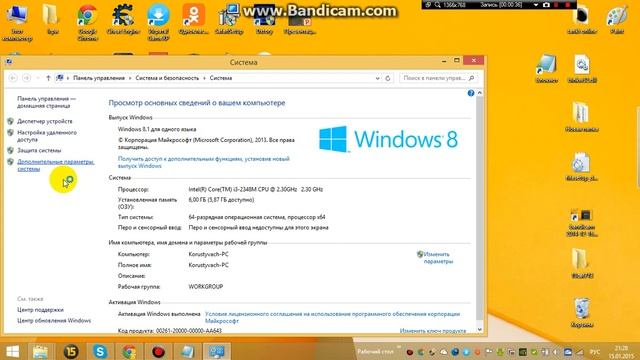Select black gear Cheat Engine desktop shortcut
Screen dimensions: 640x360
pos(123,19)
